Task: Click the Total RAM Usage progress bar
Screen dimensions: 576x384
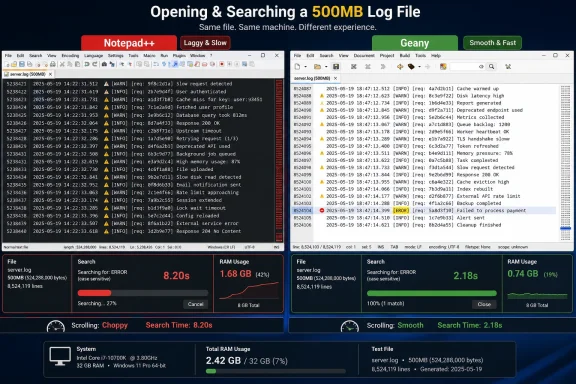Action: tap(276, 371)
